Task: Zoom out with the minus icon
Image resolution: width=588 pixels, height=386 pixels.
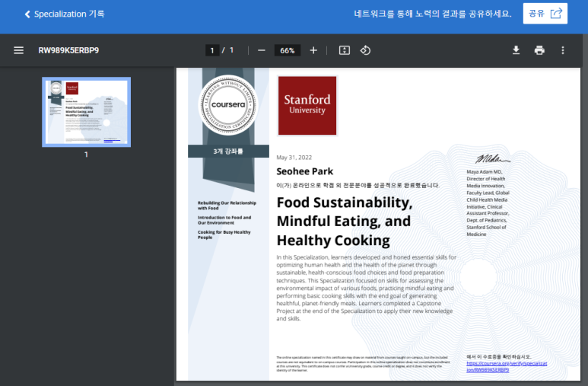Action: 262,50
